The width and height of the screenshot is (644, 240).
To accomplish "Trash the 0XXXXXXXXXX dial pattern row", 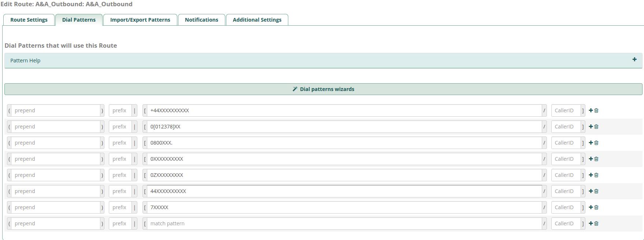I will tap(596, 159).
